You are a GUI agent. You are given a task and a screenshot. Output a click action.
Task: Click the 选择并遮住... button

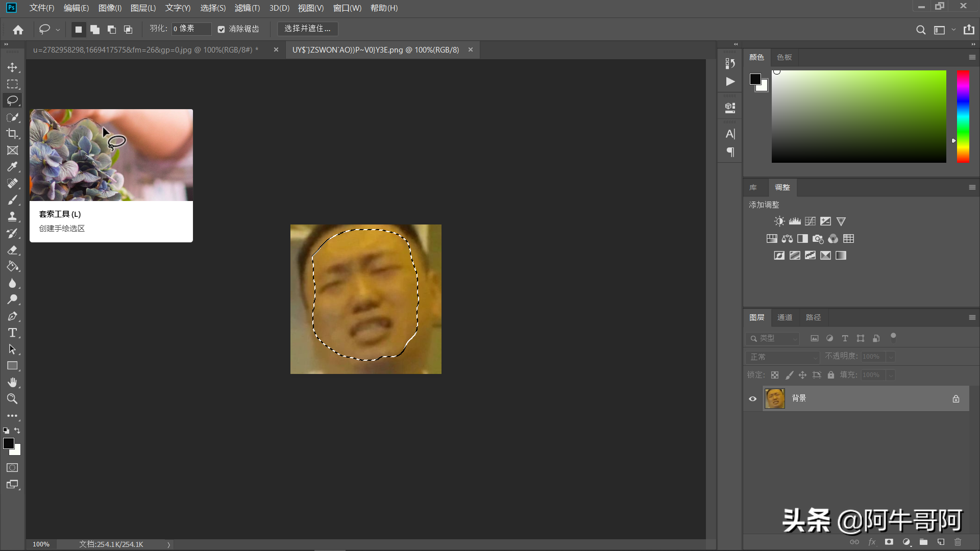[307, 29]
